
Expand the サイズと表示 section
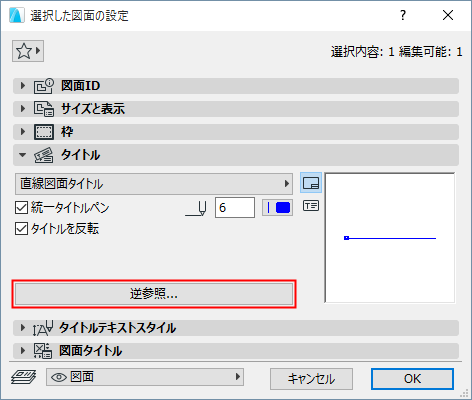pos(23,109)
